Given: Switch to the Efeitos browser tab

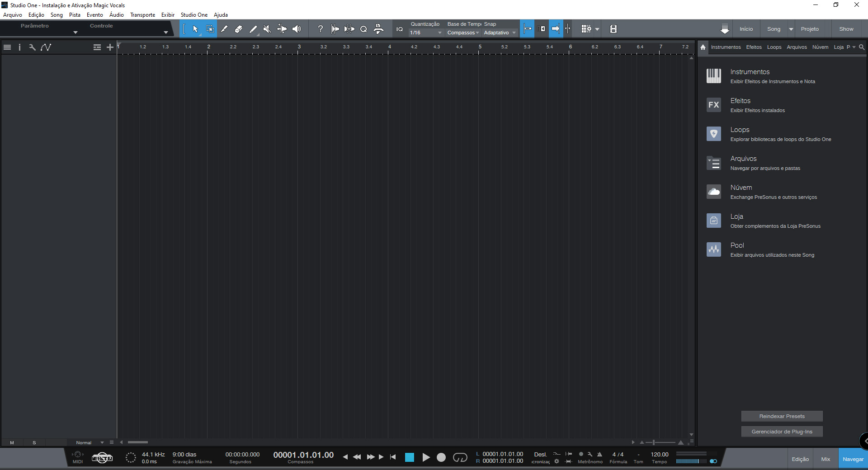Looking at the screenshot, I should click(754, 47).
